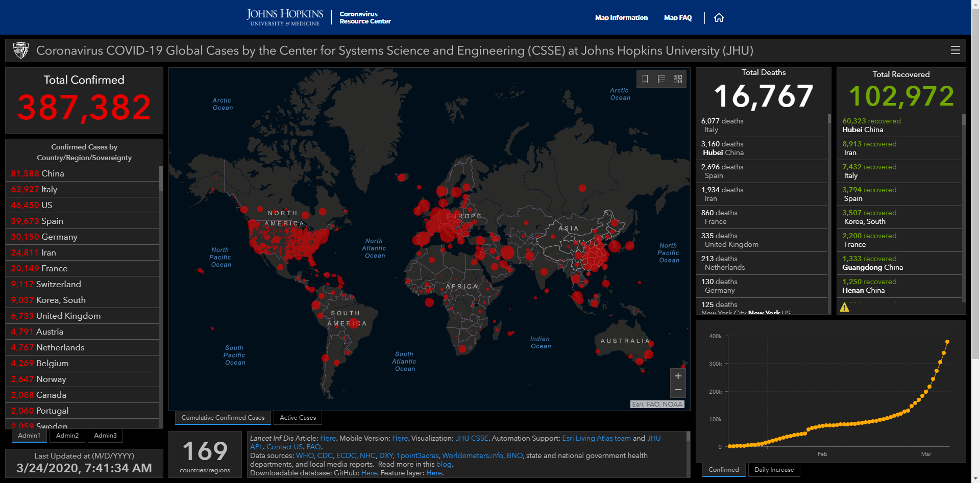
Task: Open the basemap gallery grid icon
Action: click(x=678, y=79)
